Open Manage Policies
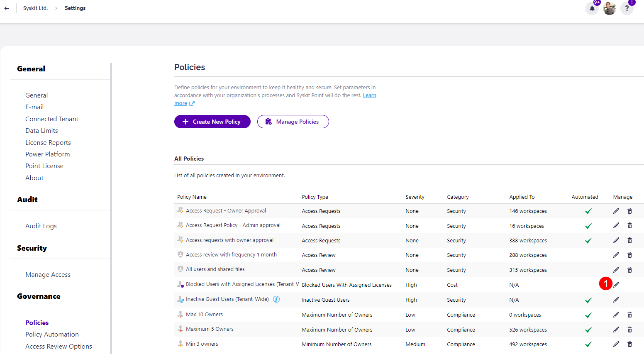 tap(293, 121)
